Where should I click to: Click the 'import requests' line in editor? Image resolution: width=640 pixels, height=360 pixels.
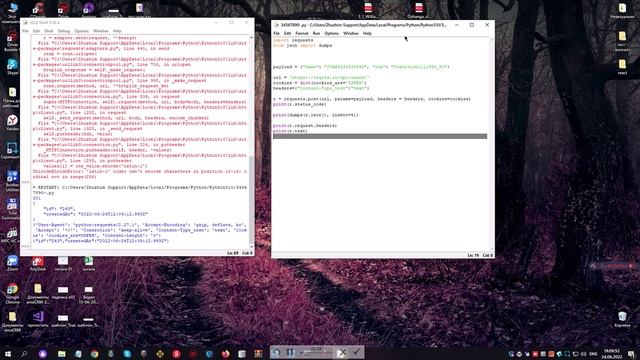point(293,40)
